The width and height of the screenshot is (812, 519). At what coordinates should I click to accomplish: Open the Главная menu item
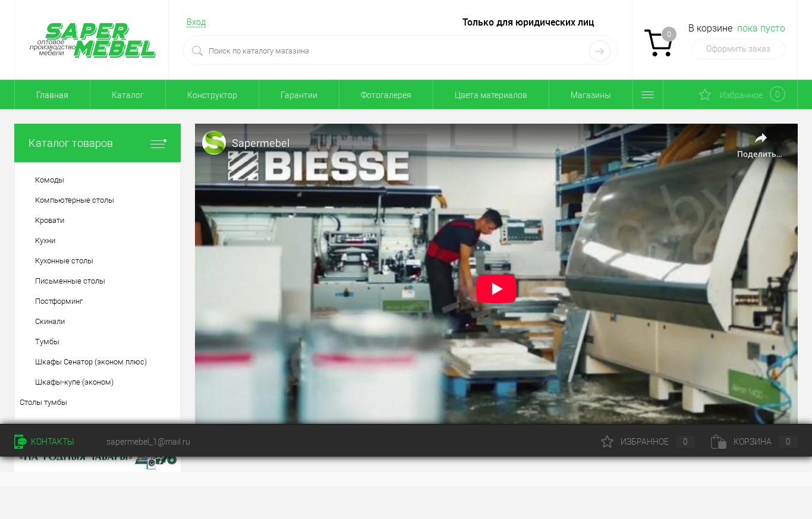tap(52, 95)
